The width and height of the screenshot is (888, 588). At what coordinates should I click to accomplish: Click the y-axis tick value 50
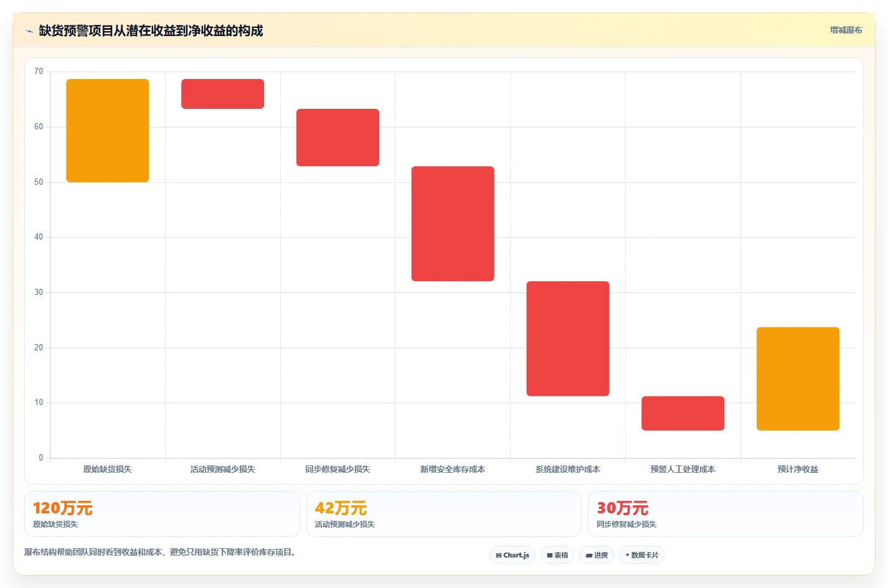[x=39, y=182]
